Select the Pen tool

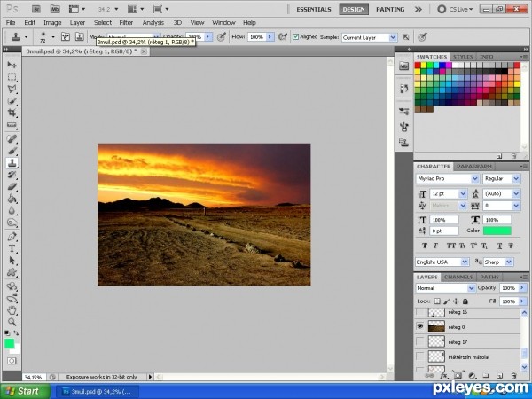coord(12,236)
